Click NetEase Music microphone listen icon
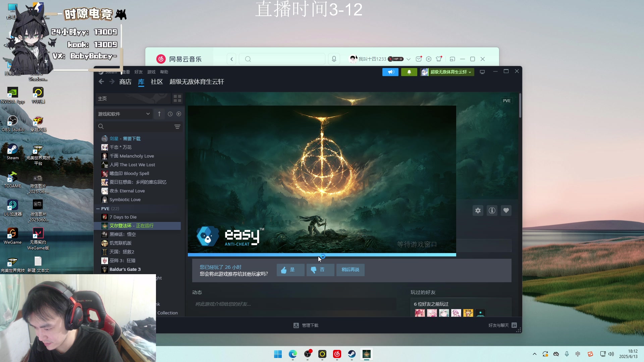This screenshot has height=362, width=644. pyautogui.click(x=334, y=59)
